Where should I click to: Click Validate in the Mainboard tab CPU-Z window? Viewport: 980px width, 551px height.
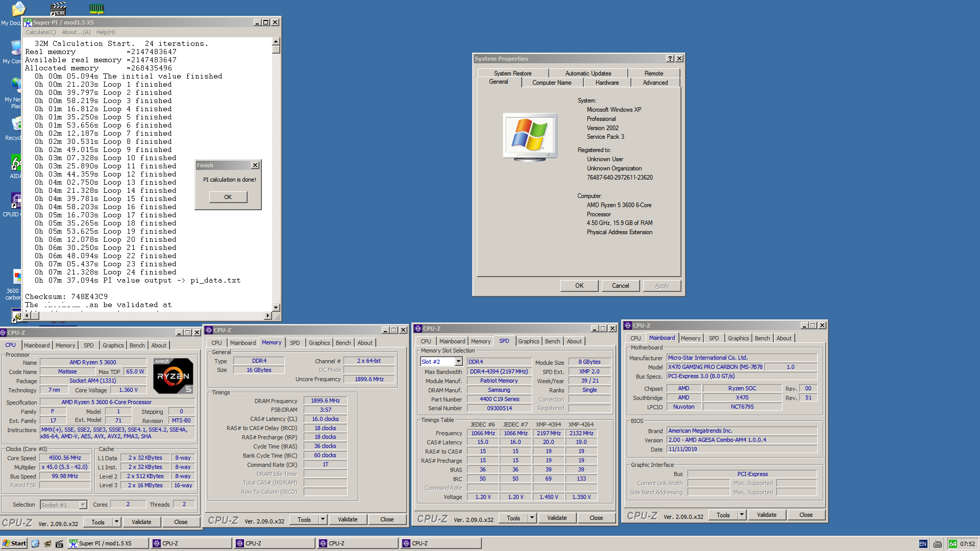click(x=767, y=515)
